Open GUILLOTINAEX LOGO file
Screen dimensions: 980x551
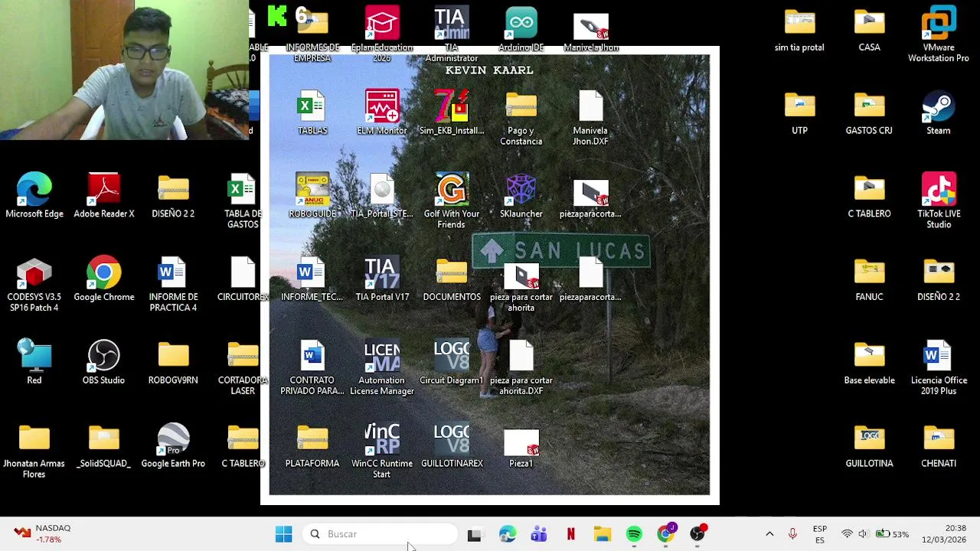click(x=452, y=446)
